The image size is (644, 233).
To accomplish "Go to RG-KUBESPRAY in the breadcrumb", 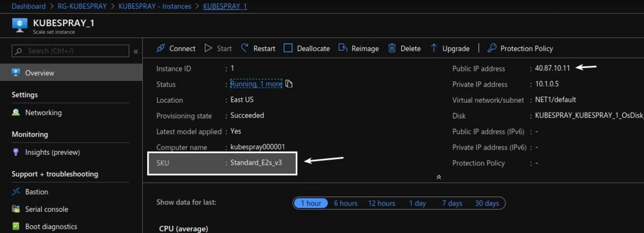I will pos(82,6).
